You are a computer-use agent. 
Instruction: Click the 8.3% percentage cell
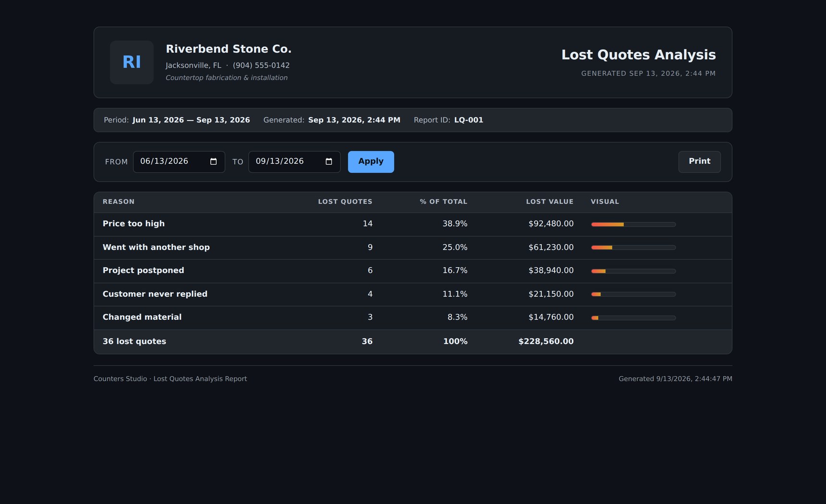[x=457, y=317]
